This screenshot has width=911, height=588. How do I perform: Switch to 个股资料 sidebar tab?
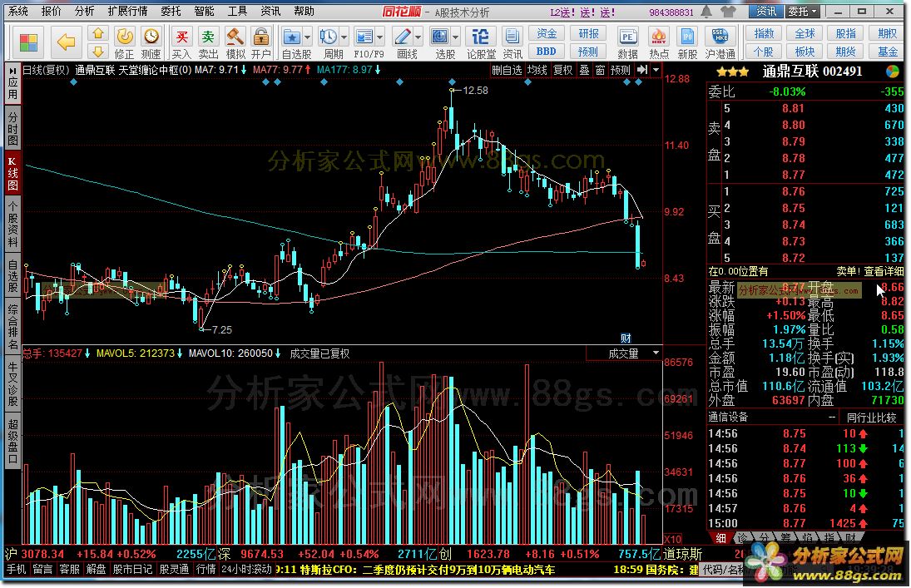click(12, 224)
